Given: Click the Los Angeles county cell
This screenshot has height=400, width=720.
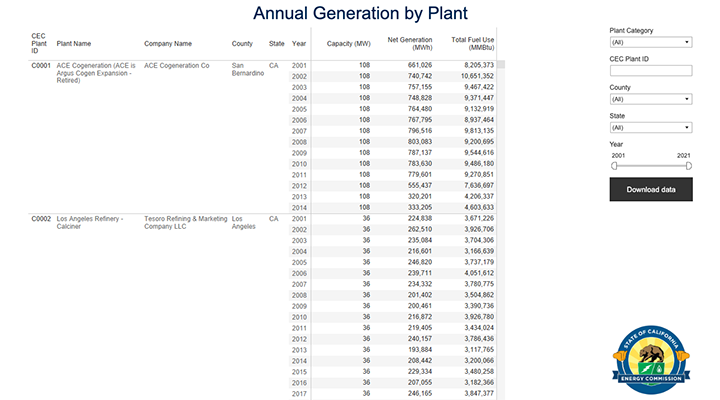Looking at the screenshot, I should click(243, 223).
